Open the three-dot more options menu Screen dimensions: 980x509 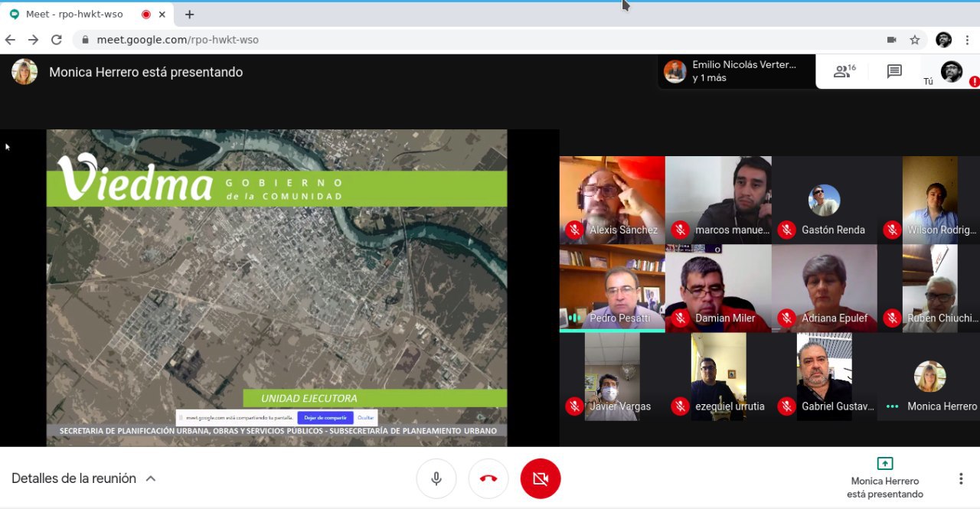960,478
